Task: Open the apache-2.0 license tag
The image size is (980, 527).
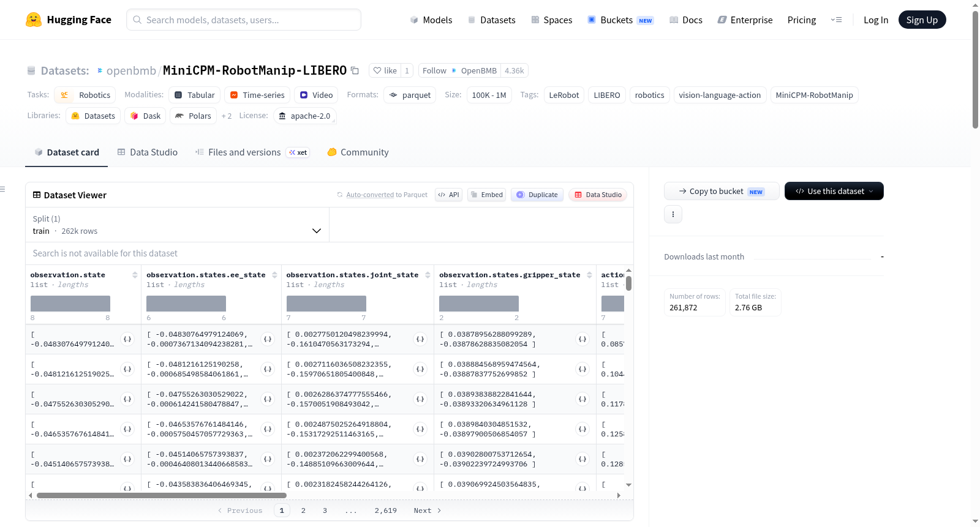Action: pyautogui.click(x=304, y=116)
